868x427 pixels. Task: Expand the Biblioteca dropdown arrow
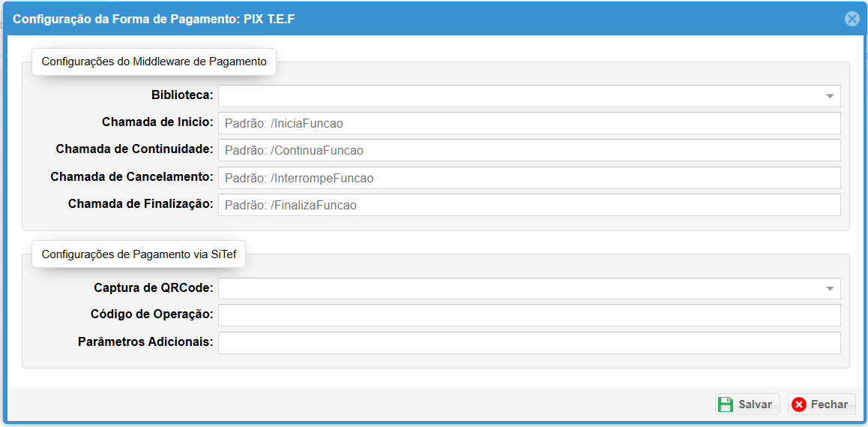click(830, 96)
